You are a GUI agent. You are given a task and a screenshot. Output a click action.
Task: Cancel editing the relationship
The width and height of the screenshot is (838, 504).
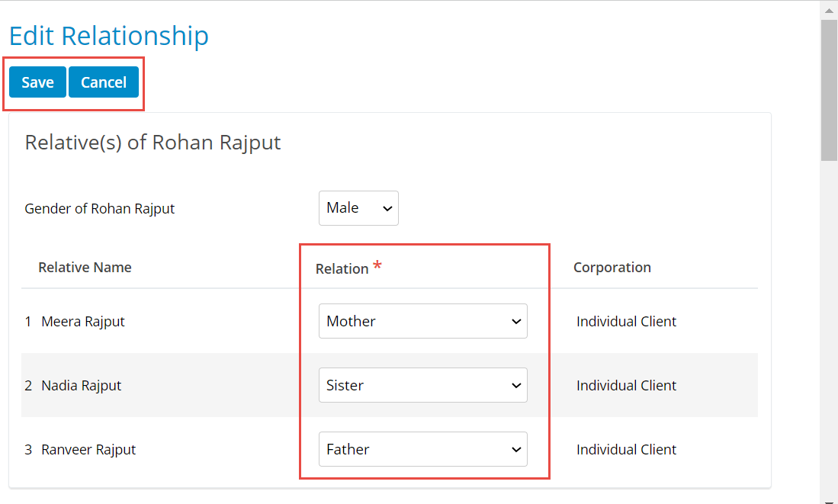[x=103, y=82]
